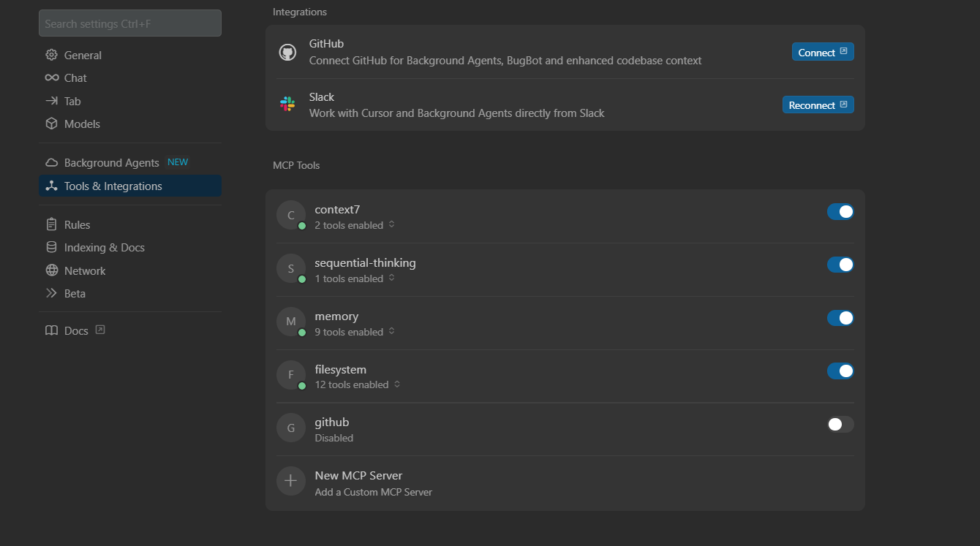Click the github 'G' avatar icon
Screen dimensions: 980x546
290,428
